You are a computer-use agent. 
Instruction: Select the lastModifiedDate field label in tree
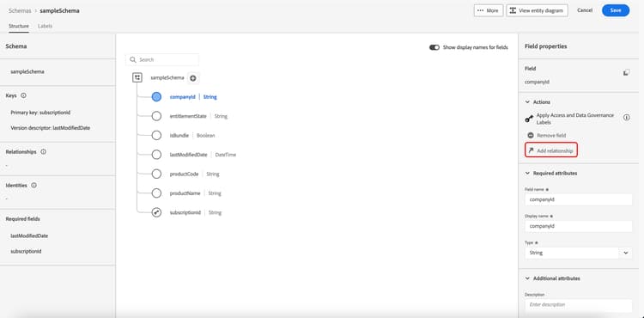click(x=189, y=155)
